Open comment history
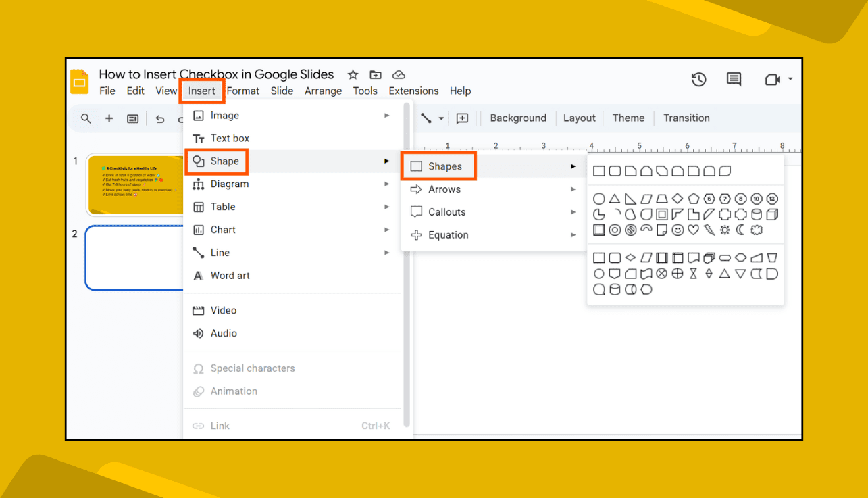 [x=733, y=79]
